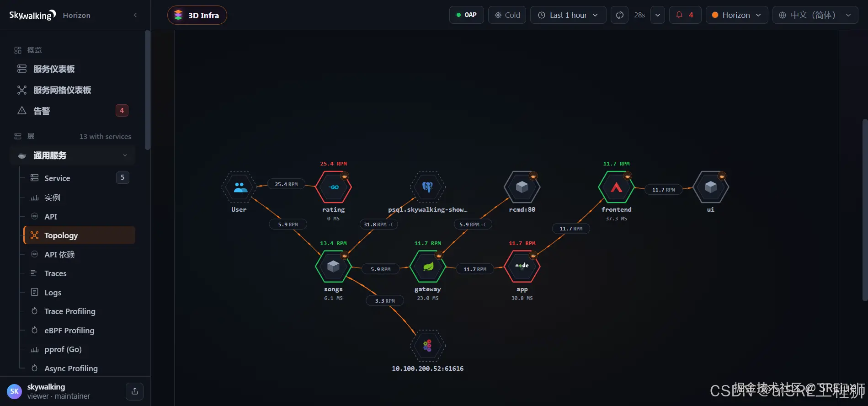Select the User node in topology
This screenshot has height=406, width=868.
(239, 187)
